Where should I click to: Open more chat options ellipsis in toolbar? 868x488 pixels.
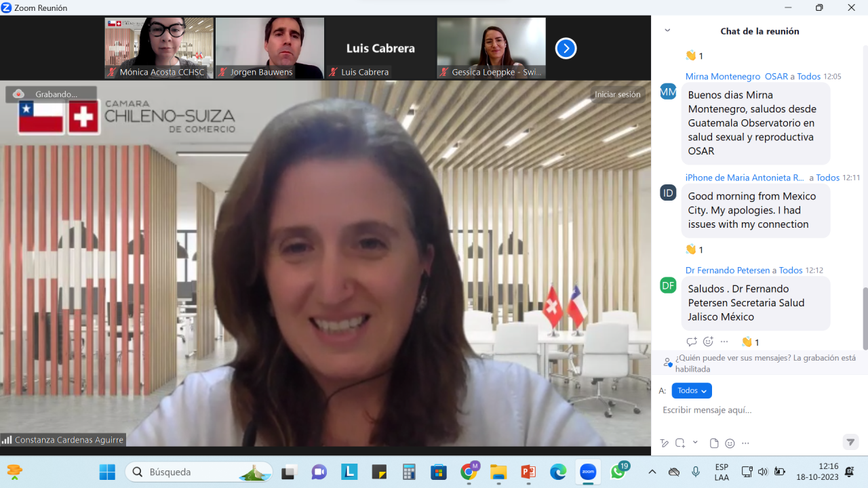coord(746,443)
